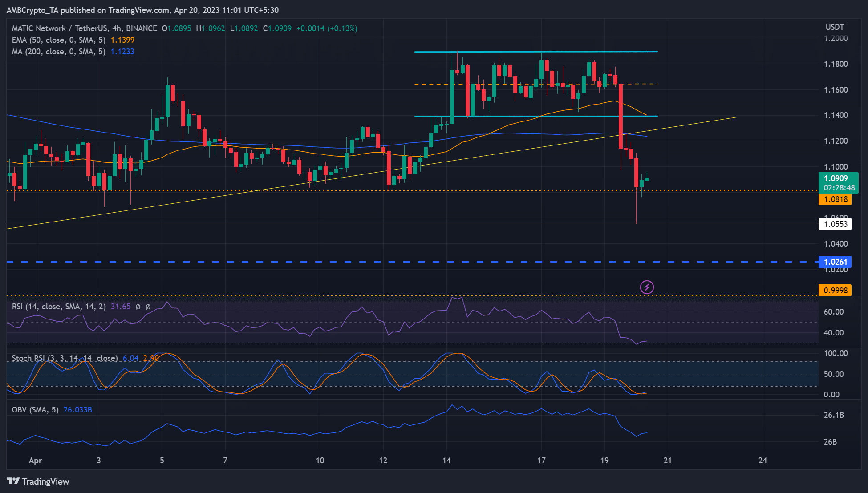Click the 24 date label on time axis
The width and height of the screenshot is (868, 493).
click(x=763, y=461)
